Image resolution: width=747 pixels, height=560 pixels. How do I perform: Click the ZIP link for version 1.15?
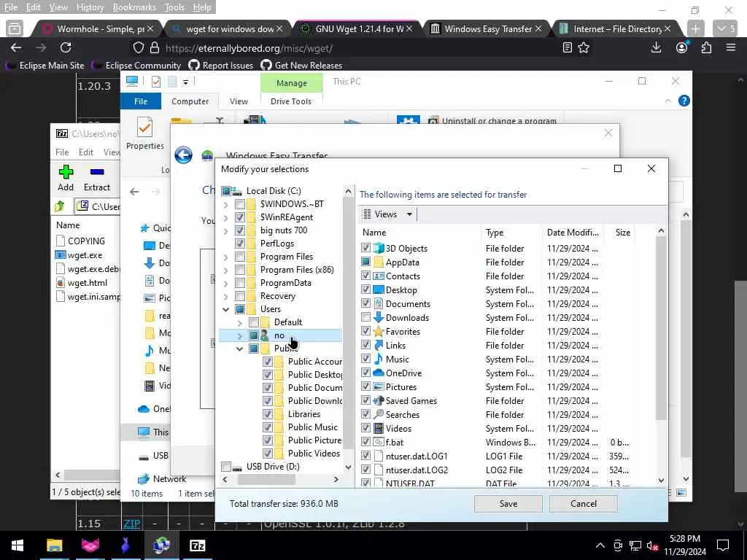click(x=132, y=524)
